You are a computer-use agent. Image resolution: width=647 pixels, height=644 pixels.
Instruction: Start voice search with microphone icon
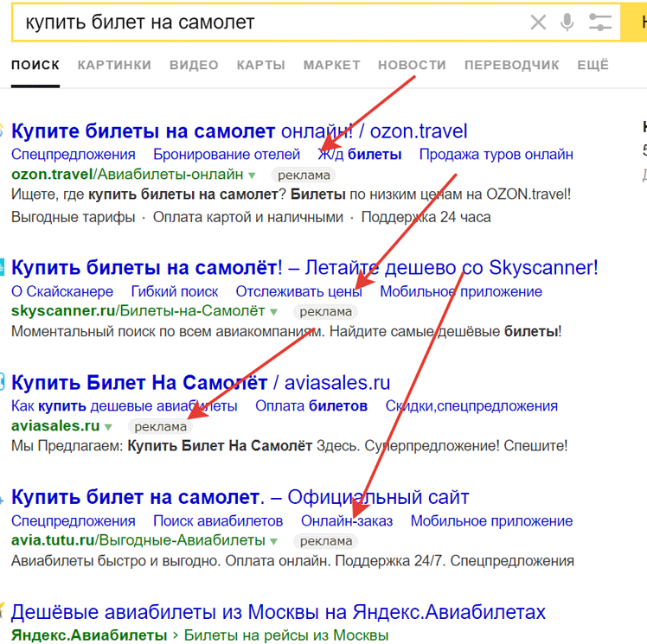click(567, 22)
